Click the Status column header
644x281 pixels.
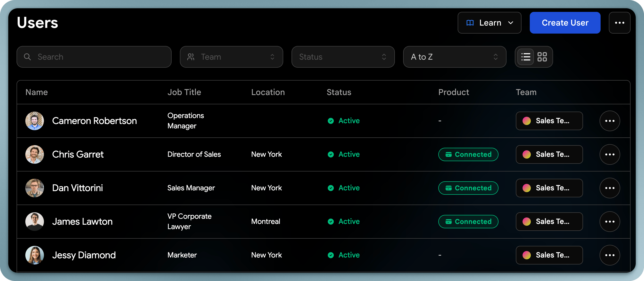(339, 92)
